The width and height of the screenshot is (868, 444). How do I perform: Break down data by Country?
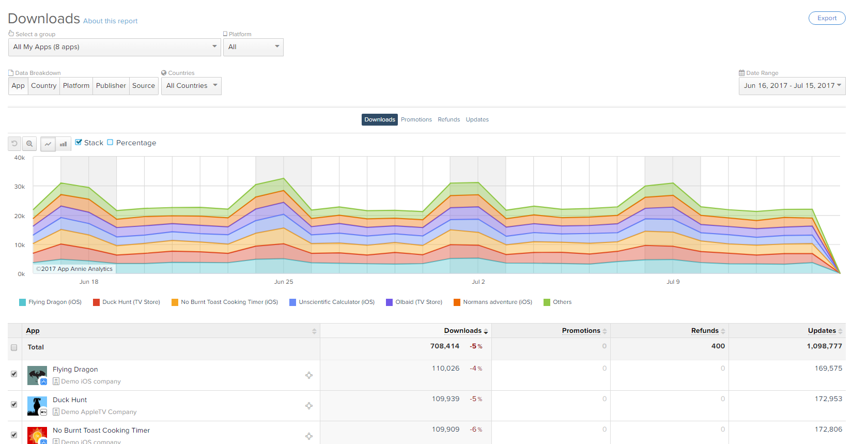coord(44,86)
